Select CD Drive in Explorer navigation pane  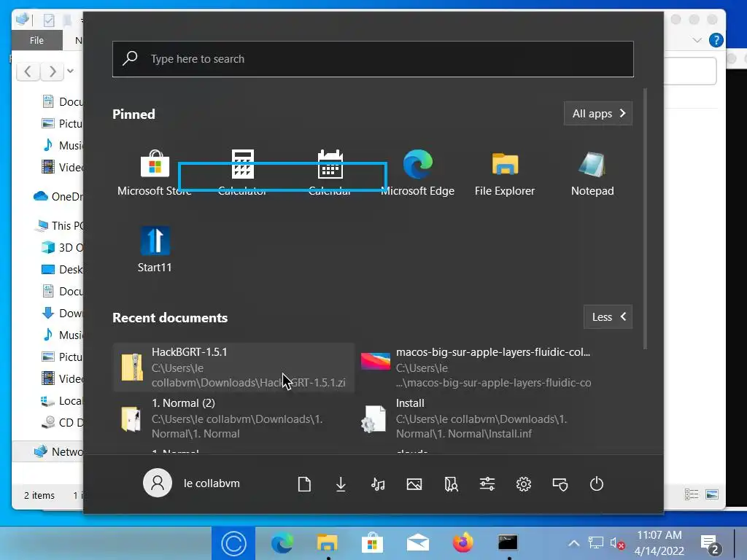click(62, 423)
